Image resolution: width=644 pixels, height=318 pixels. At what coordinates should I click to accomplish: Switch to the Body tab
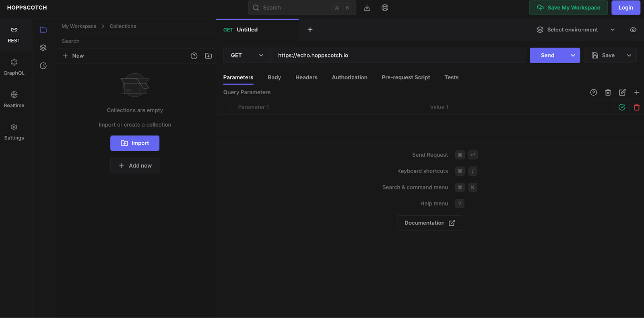pyautogui.click(x=274, y=77)
